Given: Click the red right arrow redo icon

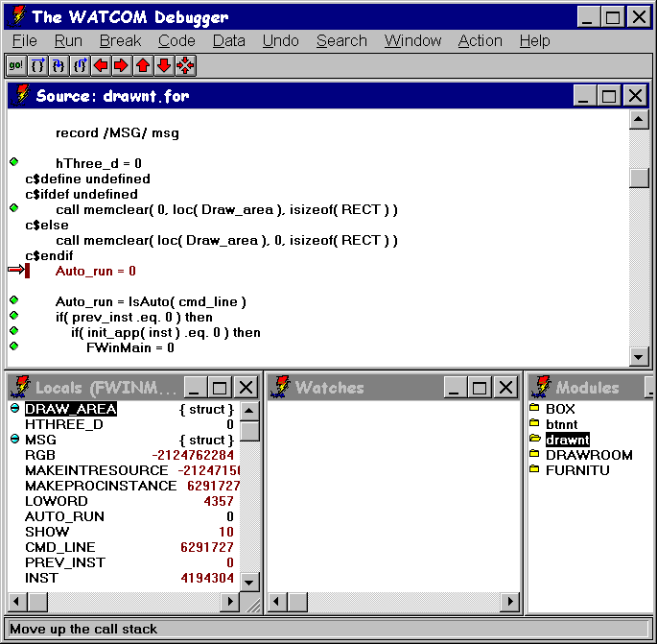Looking at the screenshot, I should pos(121,65).
